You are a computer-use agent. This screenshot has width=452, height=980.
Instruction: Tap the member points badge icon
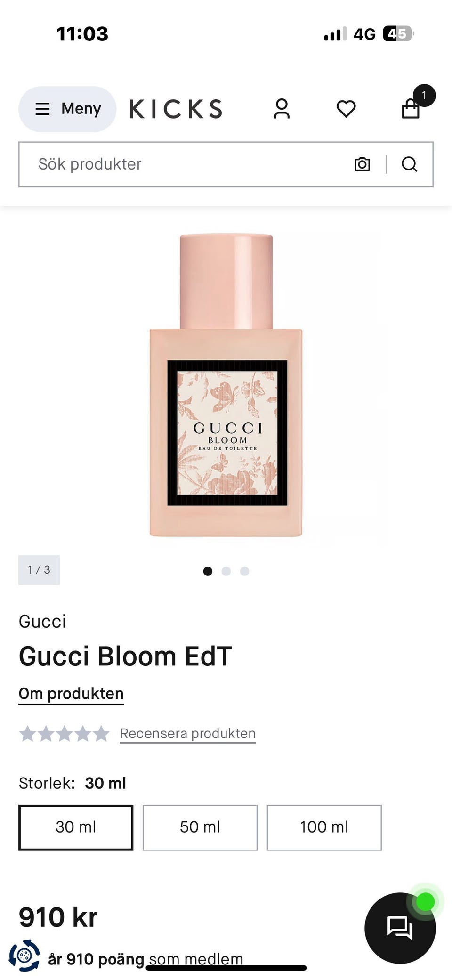(x=24, y=956)
